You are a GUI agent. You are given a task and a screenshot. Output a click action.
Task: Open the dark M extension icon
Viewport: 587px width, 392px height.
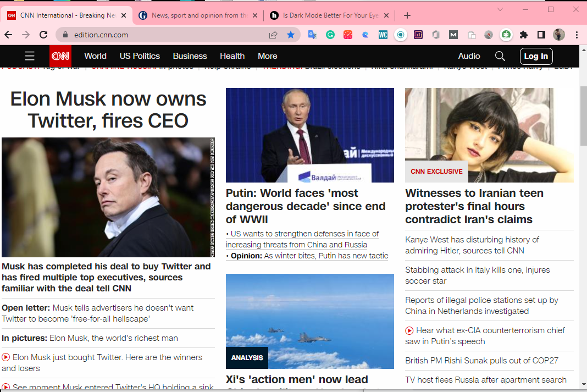pyautogui.click(x=453, y=35)
